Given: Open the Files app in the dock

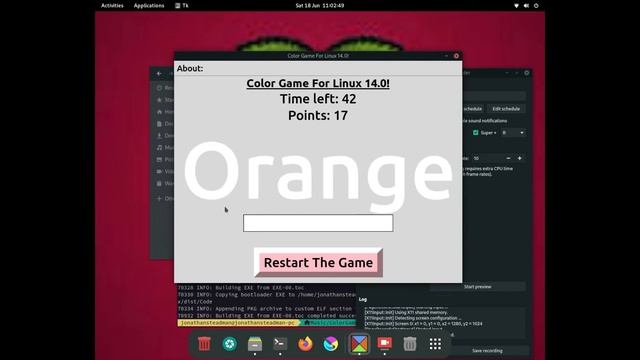Looking at the screenshot, I should pyautogui.click(x=255, y=344).
